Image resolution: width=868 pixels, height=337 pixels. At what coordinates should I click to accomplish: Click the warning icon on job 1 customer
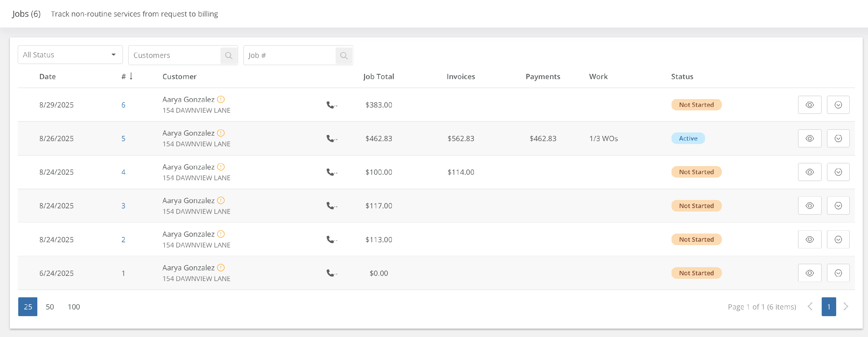[x=221, y=268]
